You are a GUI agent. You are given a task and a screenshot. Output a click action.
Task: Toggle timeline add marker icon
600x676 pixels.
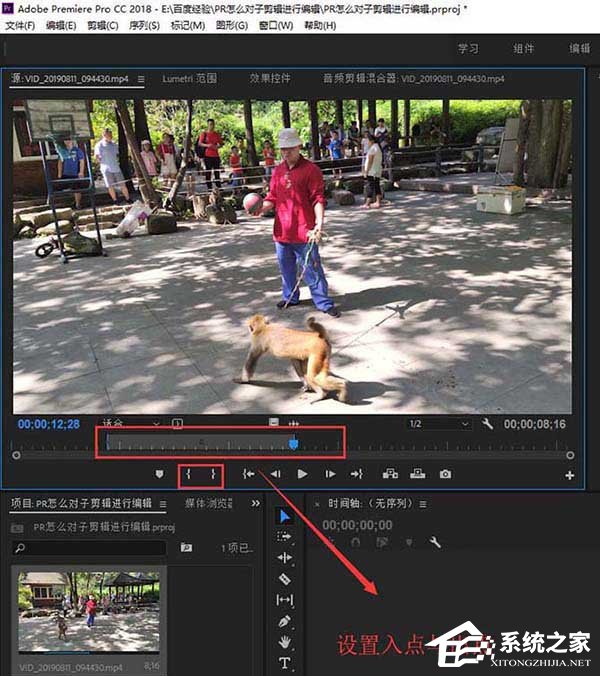coord(409,542)
